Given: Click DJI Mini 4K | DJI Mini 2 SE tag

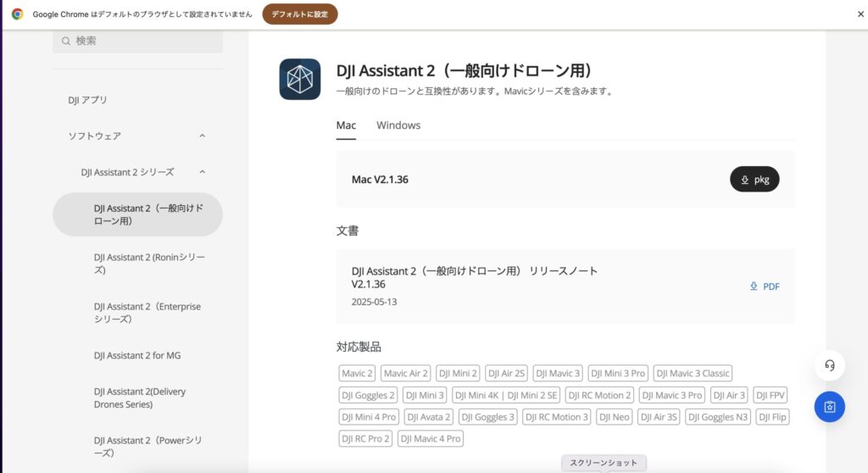Looking at the screenshot, I should (x=506, y=395).
